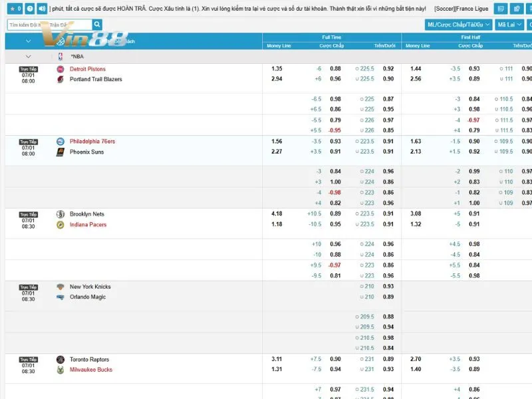Screen dimensions: 532x399
Task: Open the ML/Cược Chấp/TàiXỉu dropdown
Action: pyautogui.click(x=458, y=25)
